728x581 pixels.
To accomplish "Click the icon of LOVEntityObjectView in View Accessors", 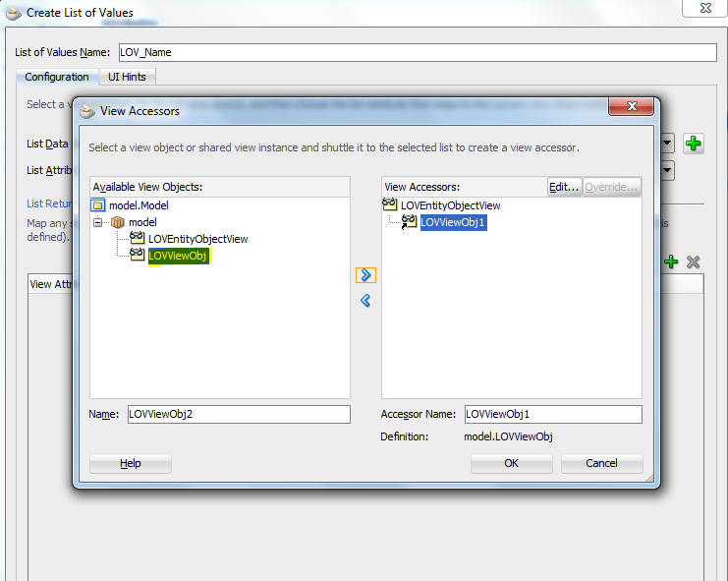I will 389,204.
